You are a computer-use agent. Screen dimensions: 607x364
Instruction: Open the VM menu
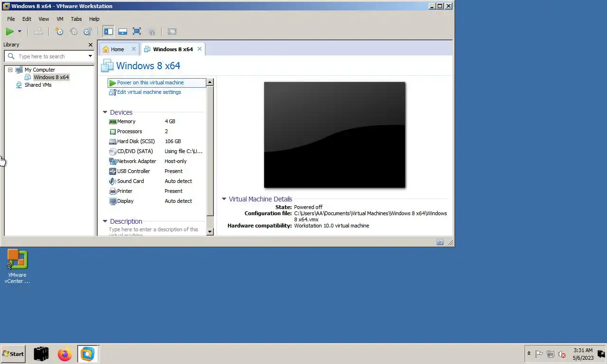point(60,19)
